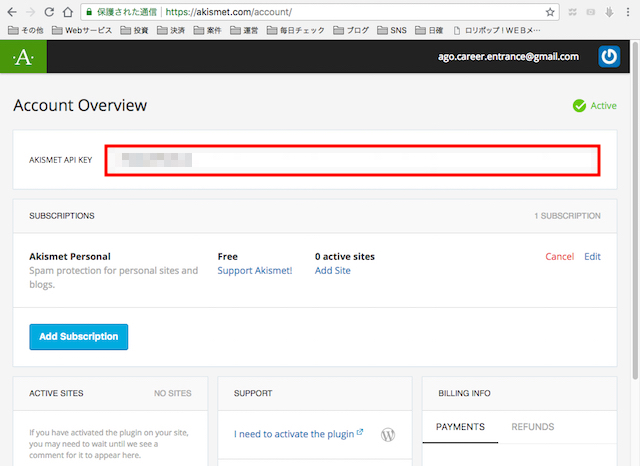Bookmark this page with star icon
The height and width of the screenshot is (466, 640).
pos(550,12)
